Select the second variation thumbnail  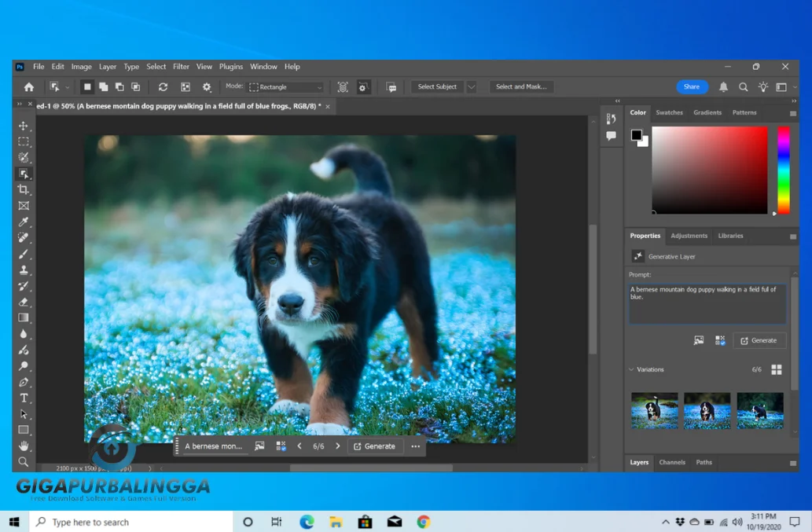point(707,410)
